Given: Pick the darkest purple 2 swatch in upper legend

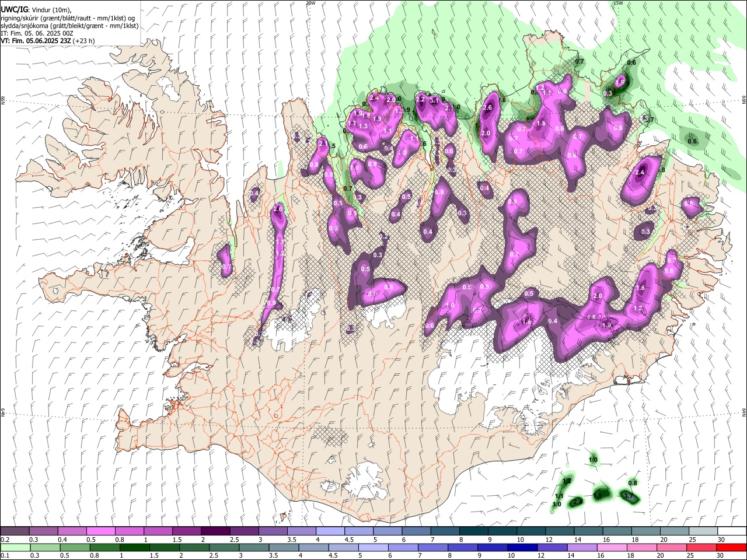Looking at the screenshot, I should pos(215,531).
